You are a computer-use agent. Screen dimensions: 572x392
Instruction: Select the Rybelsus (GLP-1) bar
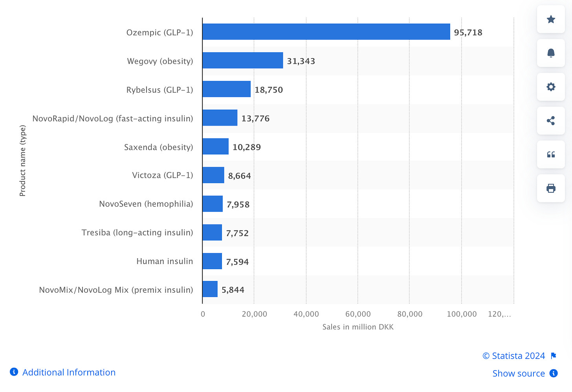[227, 89]
